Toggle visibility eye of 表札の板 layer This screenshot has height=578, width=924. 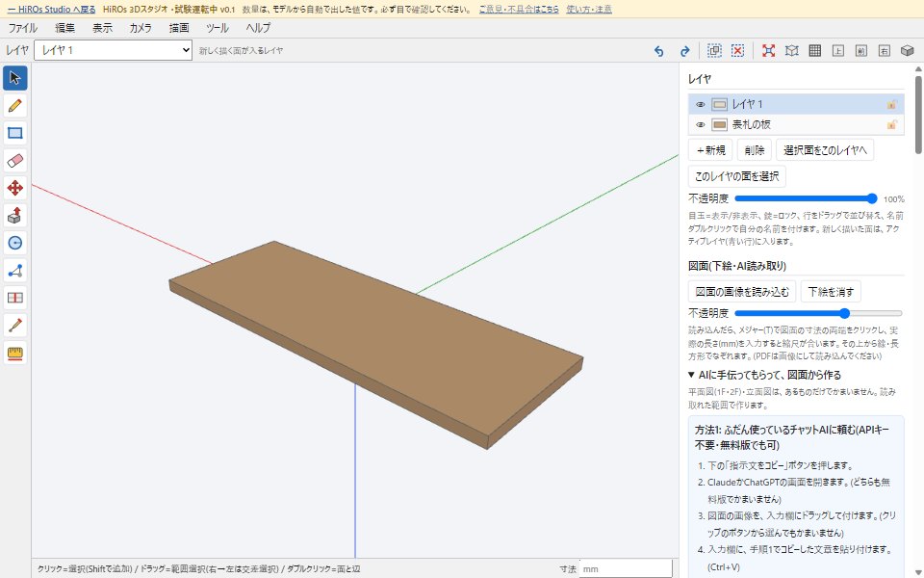(700, 125)
